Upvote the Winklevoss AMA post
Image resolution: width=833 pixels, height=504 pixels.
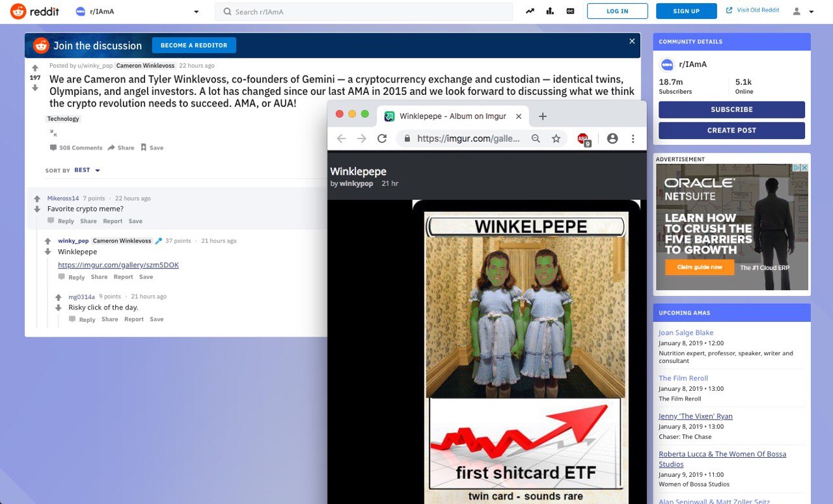[35, 68]
